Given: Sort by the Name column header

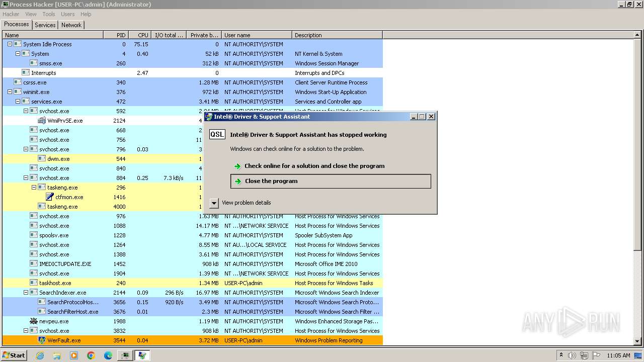Looking at the screenshot, I should (53, 35).
